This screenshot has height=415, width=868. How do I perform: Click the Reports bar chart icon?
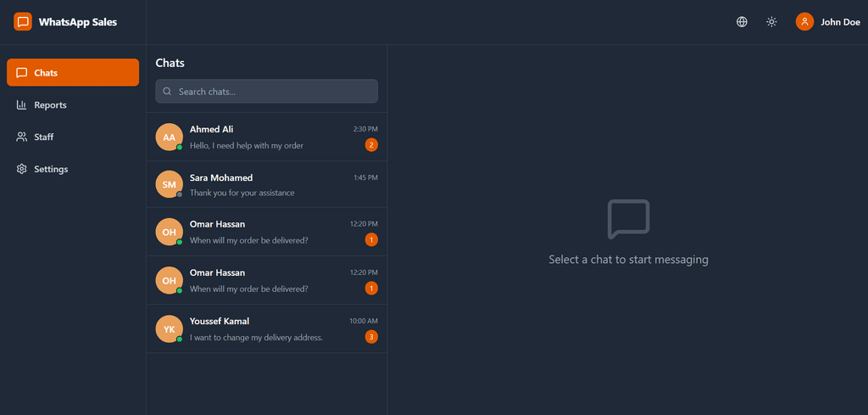(x=22, y=105)
